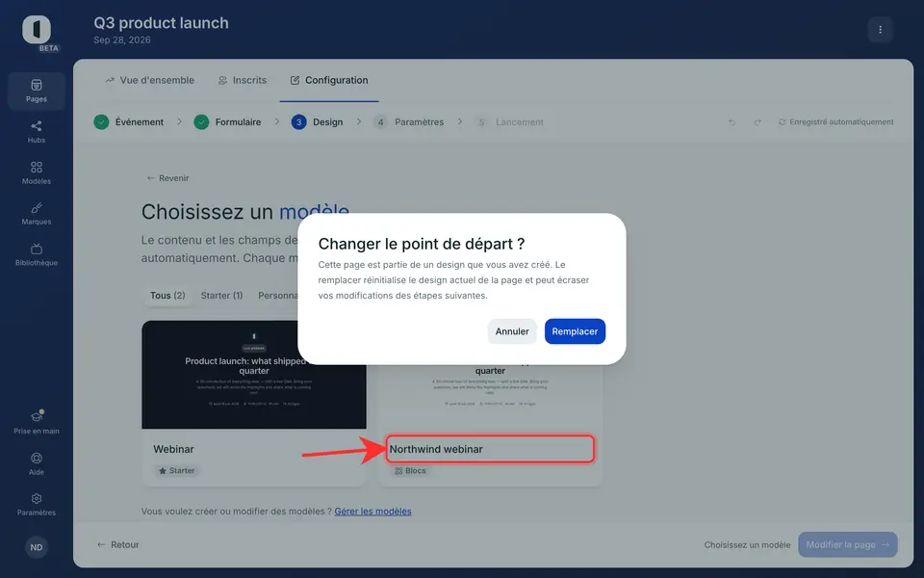This screenshot has height=578, width=924.
Task: Go to the Formulaire step
Action: point(228,122)
